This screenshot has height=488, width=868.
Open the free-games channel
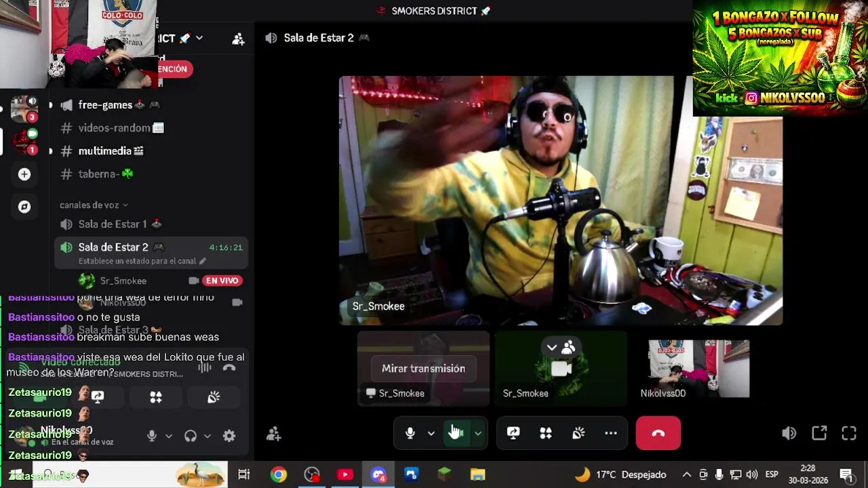coord(151,105)
